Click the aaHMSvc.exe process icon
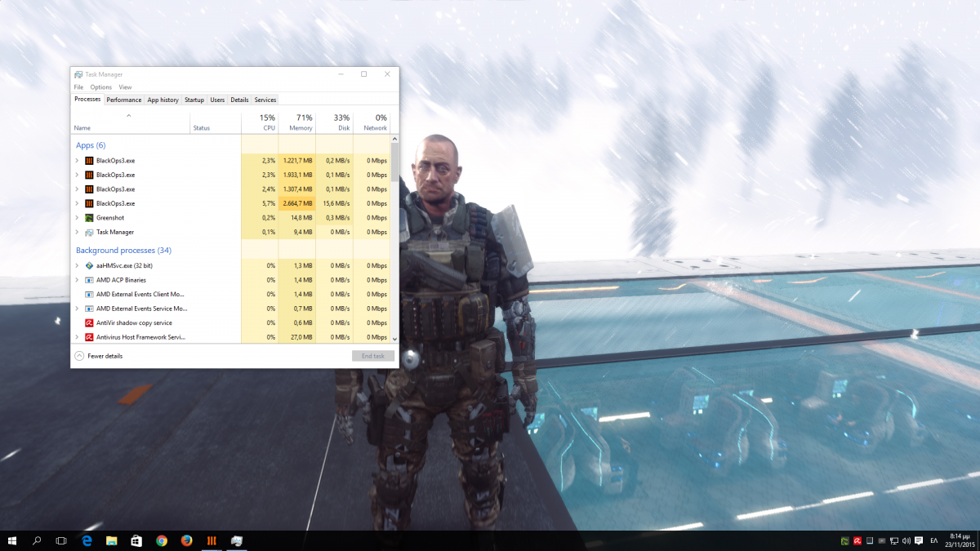 (x=89, y=265)
